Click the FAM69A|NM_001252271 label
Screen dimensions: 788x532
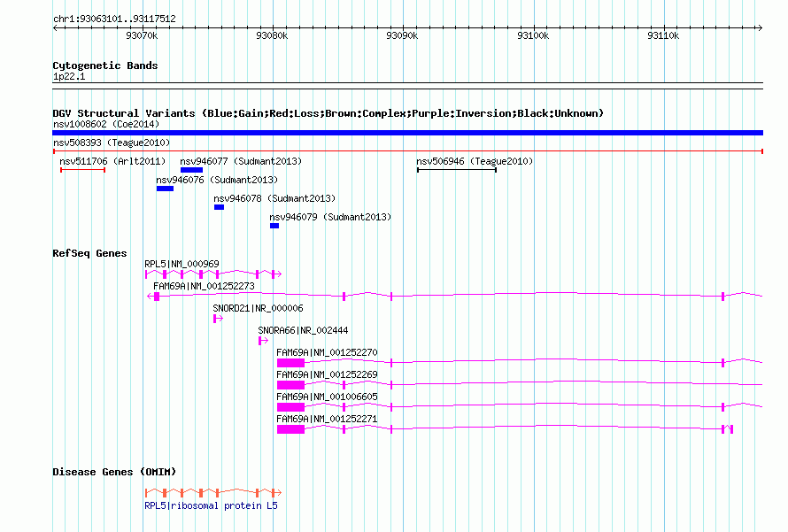pyautogui.click(x=328, y=419)
